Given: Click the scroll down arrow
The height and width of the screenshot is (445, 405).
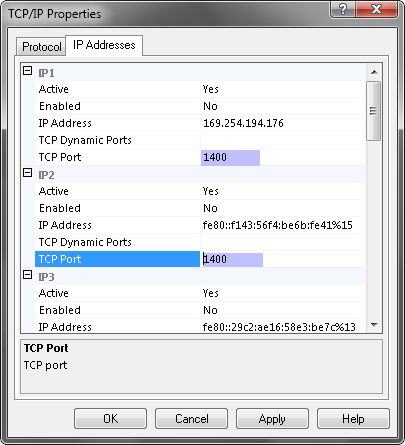Looking at the screenshot, I should 374,324.
